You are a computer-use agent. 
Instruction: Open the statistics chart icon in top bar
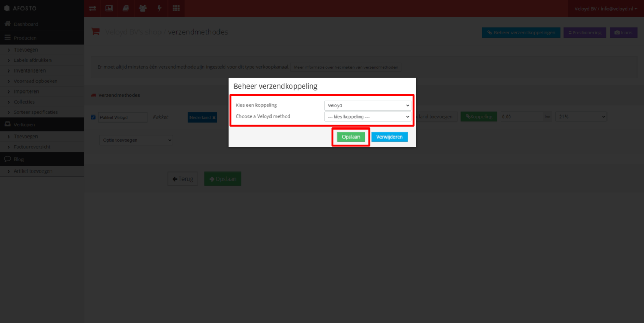[x=109, y=8]
